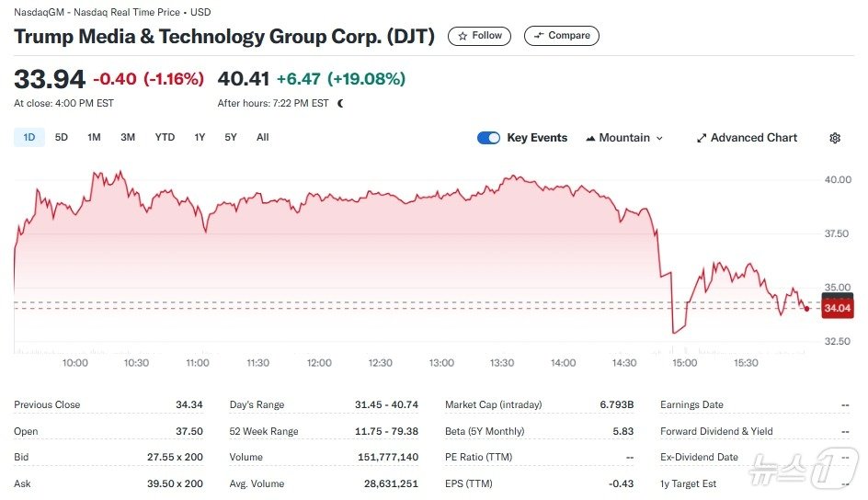Click the Earnings Date label
The image size is (868, 500).
(x=691, y=404)
